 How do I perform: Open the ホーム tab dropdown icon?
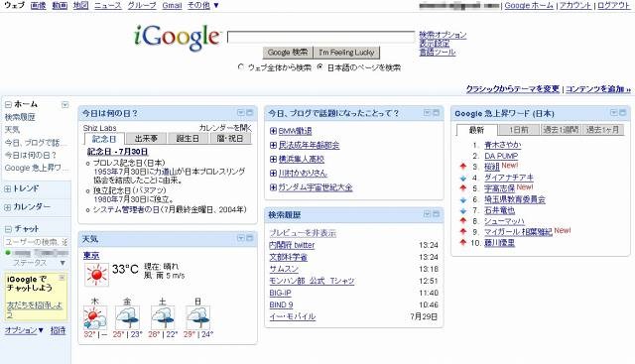pos(64,105)
